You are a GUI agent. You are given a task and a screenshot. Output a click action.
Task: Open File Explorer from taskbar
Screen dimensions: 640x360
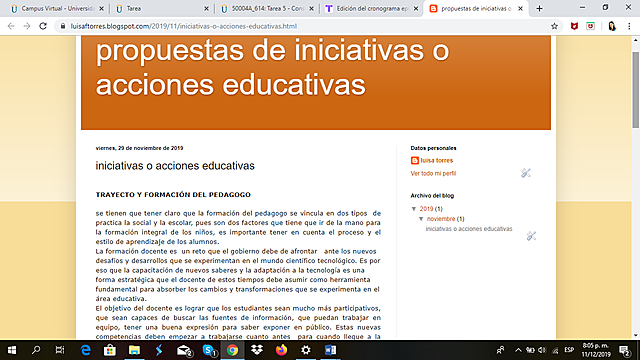[x=134, y=350]
